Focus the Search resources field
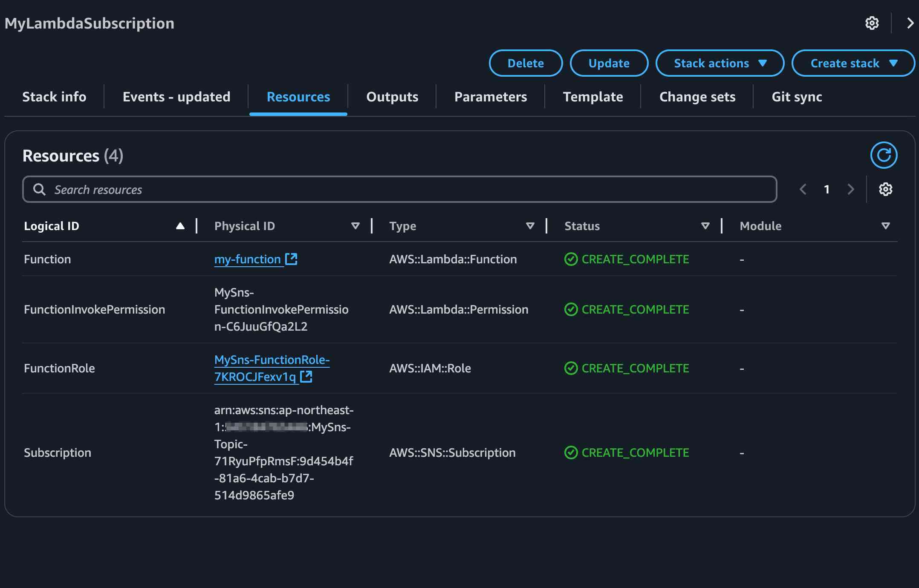Image resolution: width=919 pixels, height=588 pixels. point(399,189)
